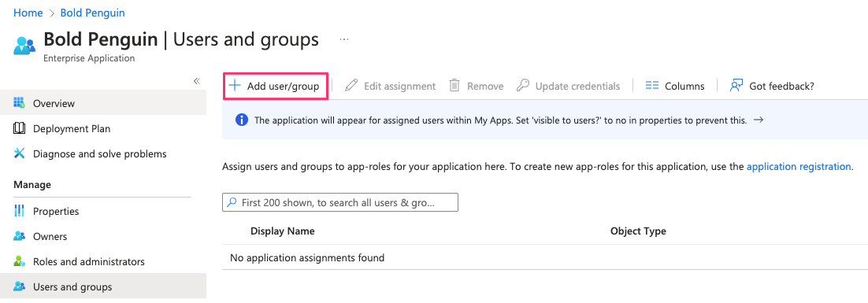Click the Add user/group plus icon
The height and width of the screenshot is (303, 868).
click(235, 86)
